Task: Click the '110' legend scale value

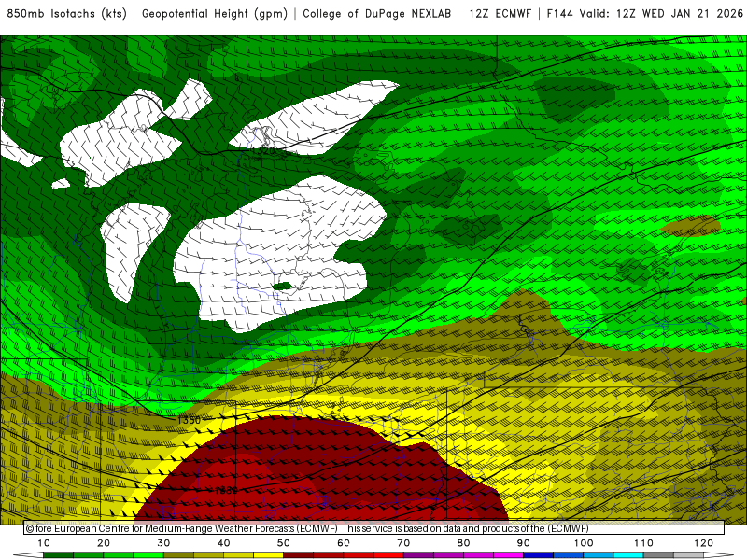Action: pos(643,543)
